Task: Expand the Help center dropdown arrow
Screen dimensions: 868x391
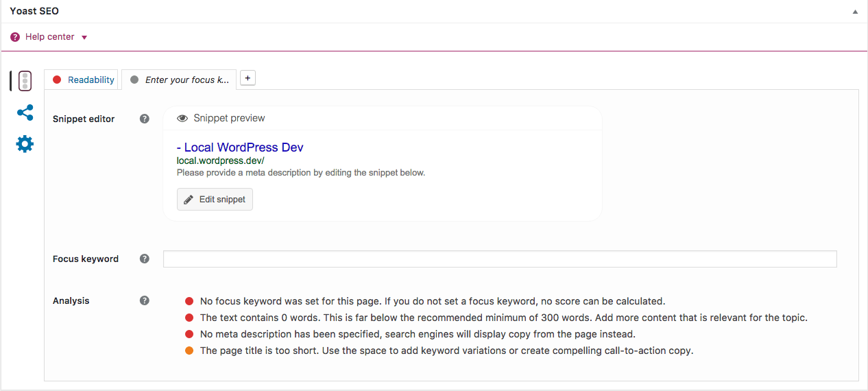Action: 84,38
